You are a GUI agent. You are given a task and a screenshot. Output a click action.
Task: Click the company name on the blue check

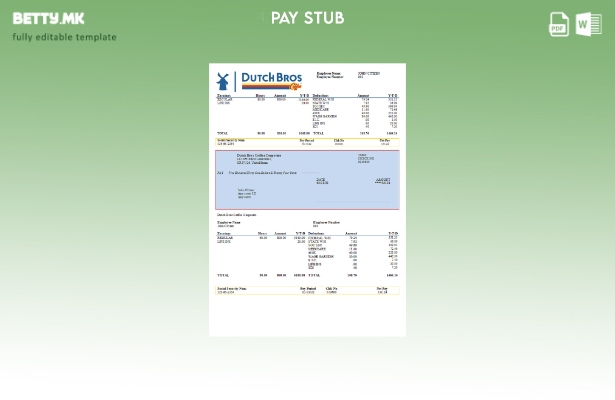tap(259, 155)
